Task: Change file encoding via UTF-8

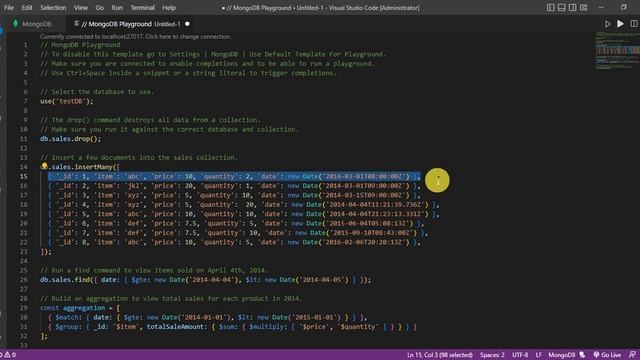Action: 520,355
